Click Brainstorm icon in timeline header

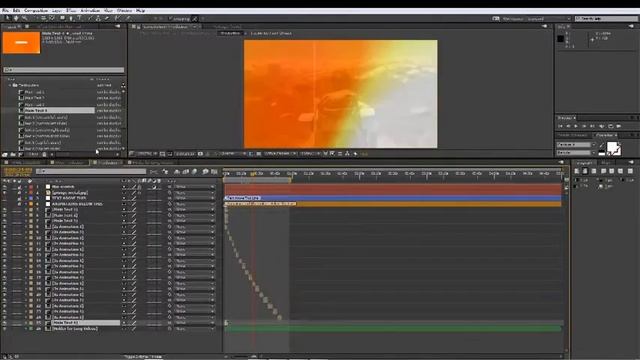coord(205,172)
